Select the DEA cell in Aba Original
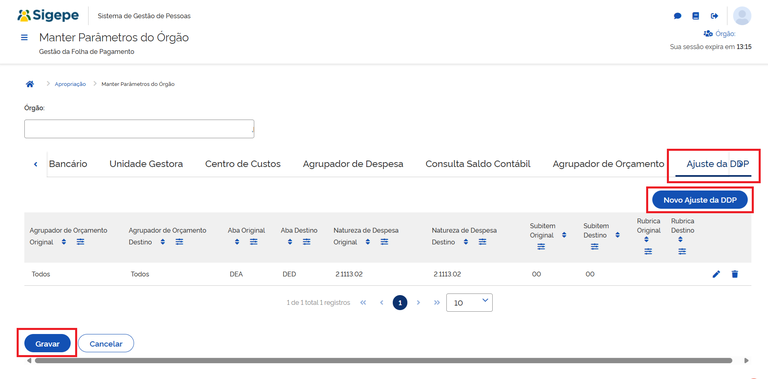 (236, 274)
